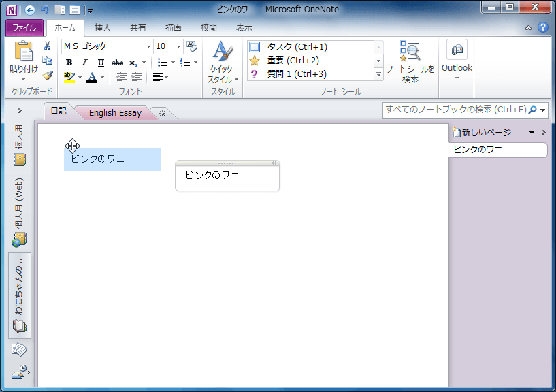Click the Paste clipboard icon
Screen dimensions: 556x392
click(x=23, y=52)
